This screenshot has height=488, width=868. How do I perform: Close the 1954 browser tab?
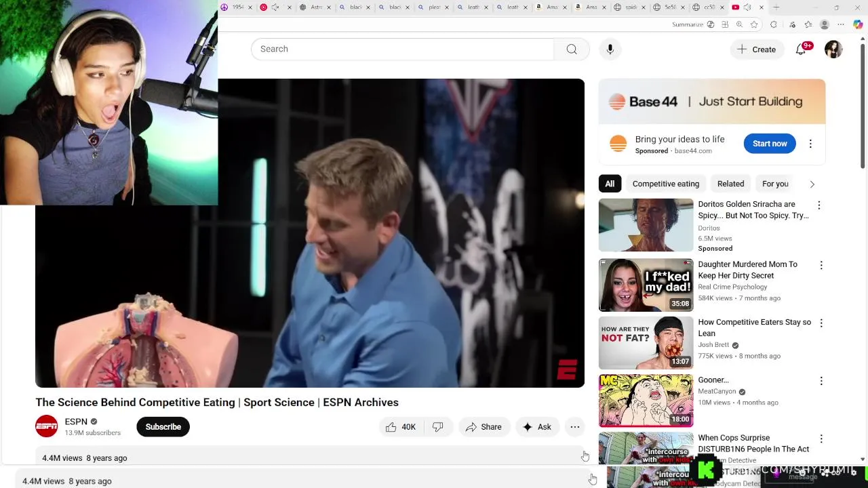click(250, 7)
